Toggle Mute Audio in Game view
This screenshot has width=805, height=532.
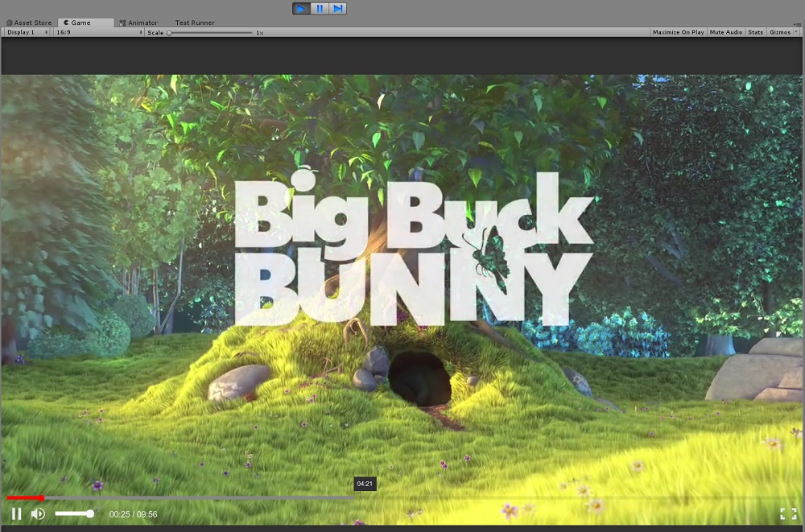(725, 32)
